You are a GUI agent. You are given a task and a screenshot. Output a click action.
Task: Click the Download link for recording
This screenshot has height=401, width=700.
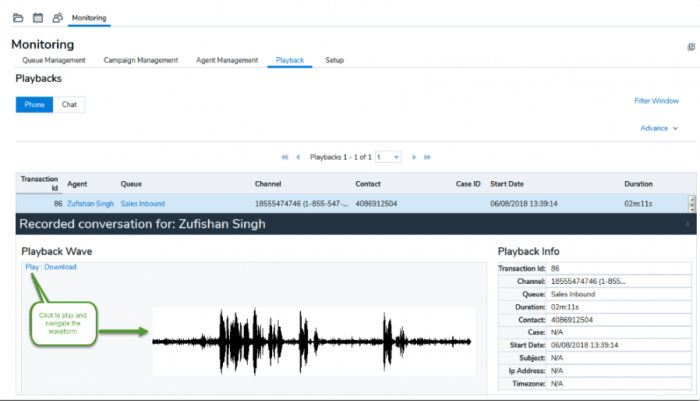tap(60, 267)
